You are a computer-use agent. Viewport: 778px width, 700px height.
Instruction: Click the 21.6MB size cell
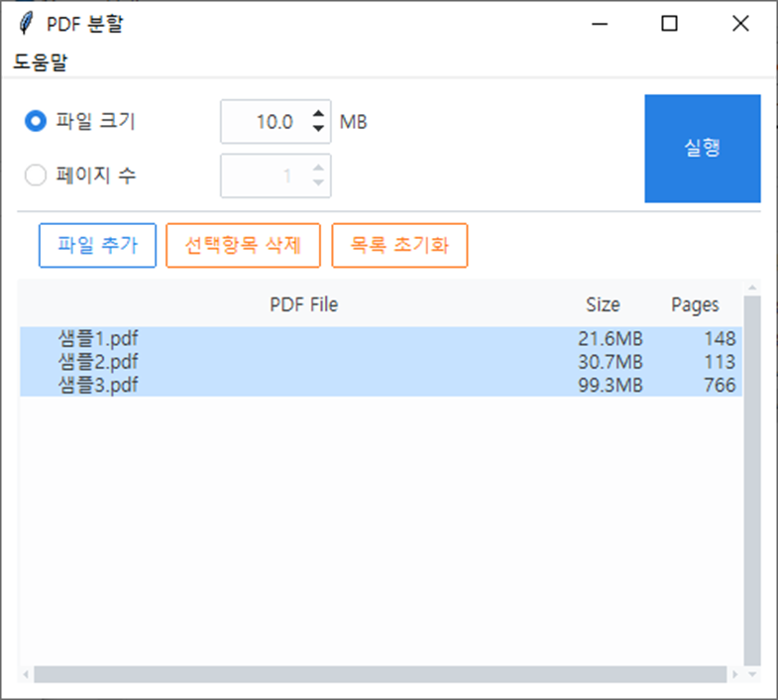(x=611, y=338)
